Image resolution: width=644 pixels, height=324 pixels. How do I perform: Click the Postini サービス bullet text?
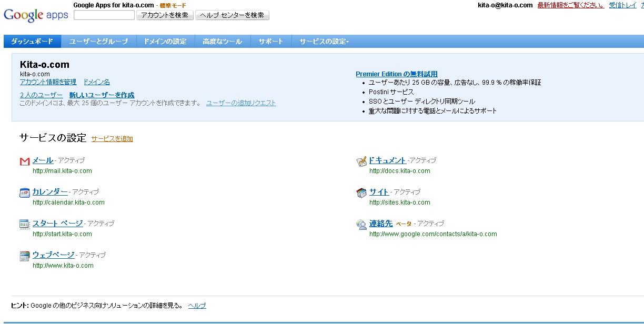391,92
